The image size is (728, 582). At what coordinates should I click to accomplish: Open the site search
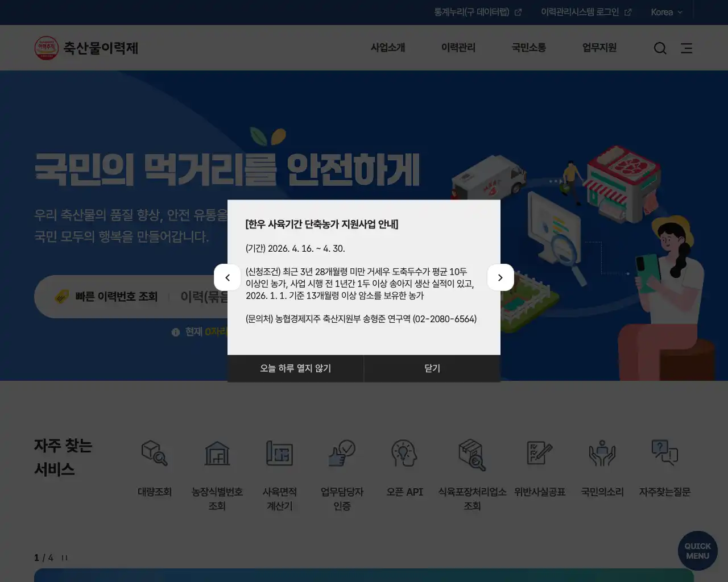pos(660,48)
